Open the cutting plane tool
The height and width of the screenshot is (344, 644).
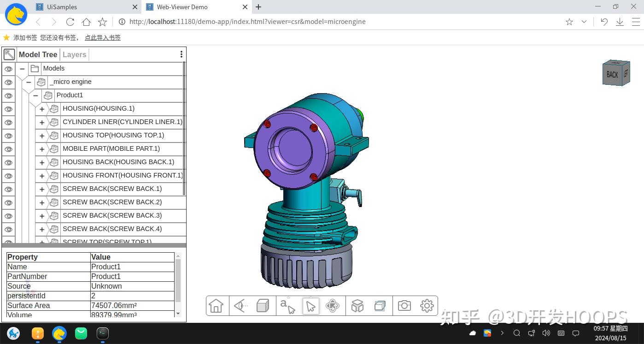pos(380,306)
